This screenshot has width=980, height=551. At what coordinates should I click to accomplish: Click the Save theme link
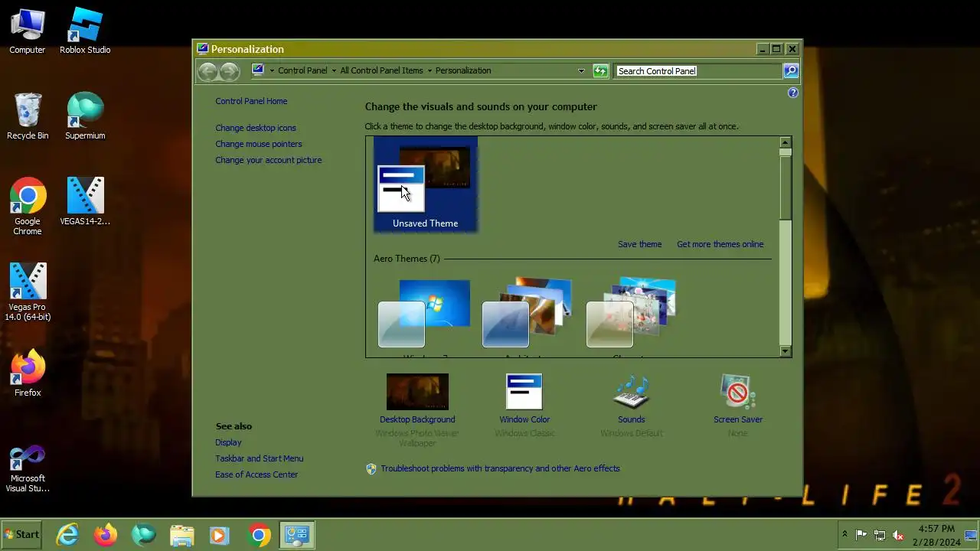click(x=640, y=244)
